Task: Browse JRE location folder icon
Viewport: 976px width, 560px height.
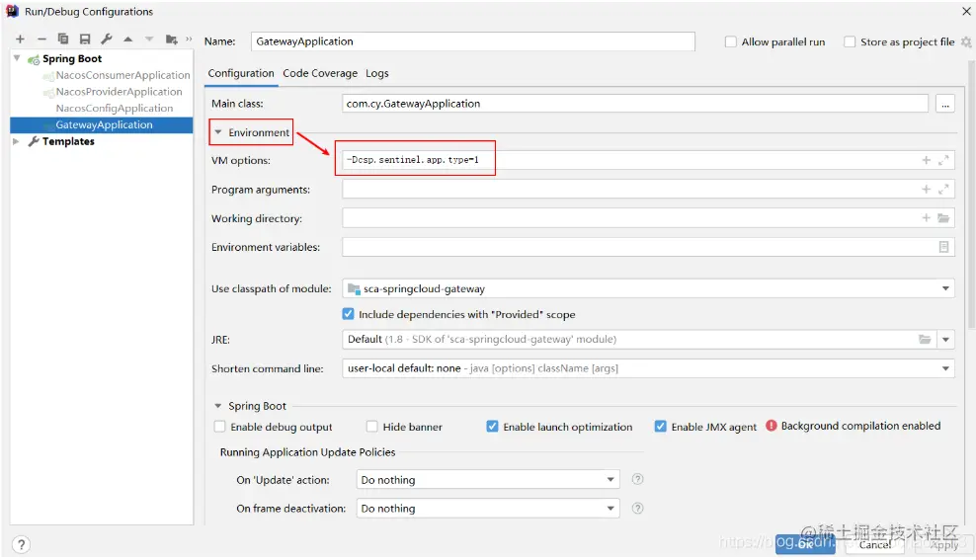Action: pos(925,339)
